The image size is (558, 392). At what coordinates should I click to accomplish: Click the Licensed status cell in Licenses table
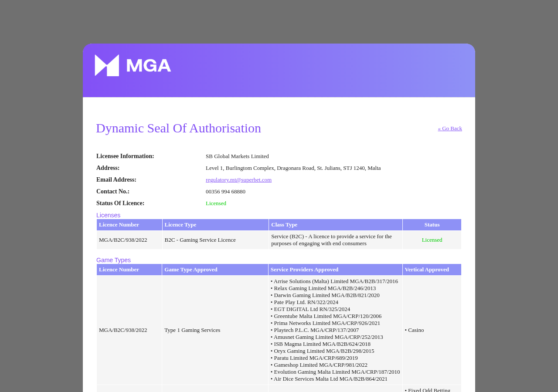432,240
